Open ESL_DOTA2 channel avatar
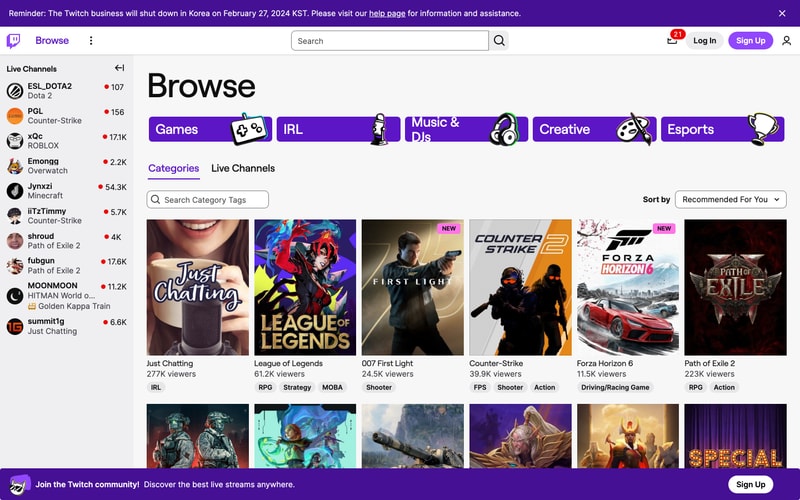800x500 pixels. click(x=15, y=91)
